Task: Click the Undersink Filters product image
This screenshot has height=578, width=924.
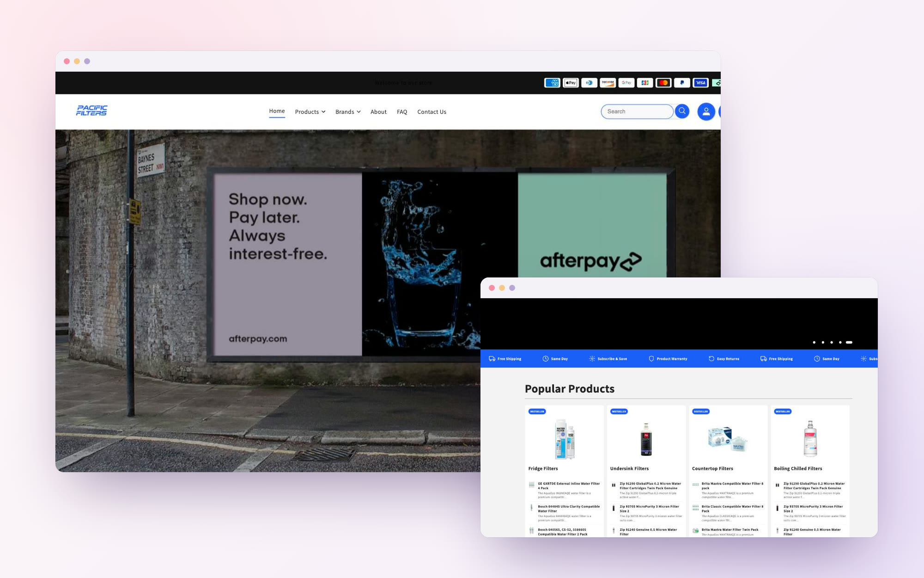Action: click(646, 439)
